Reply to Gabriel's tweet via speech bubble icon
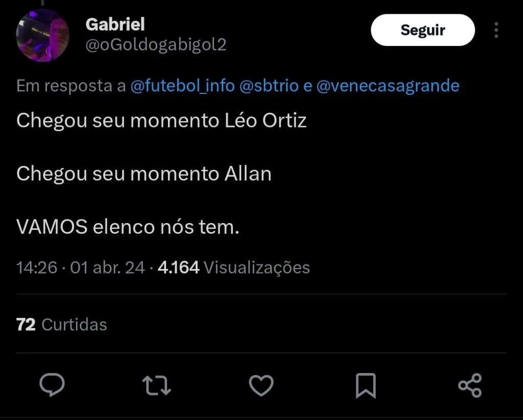This screenshot has width=523, height=420. 52,385
